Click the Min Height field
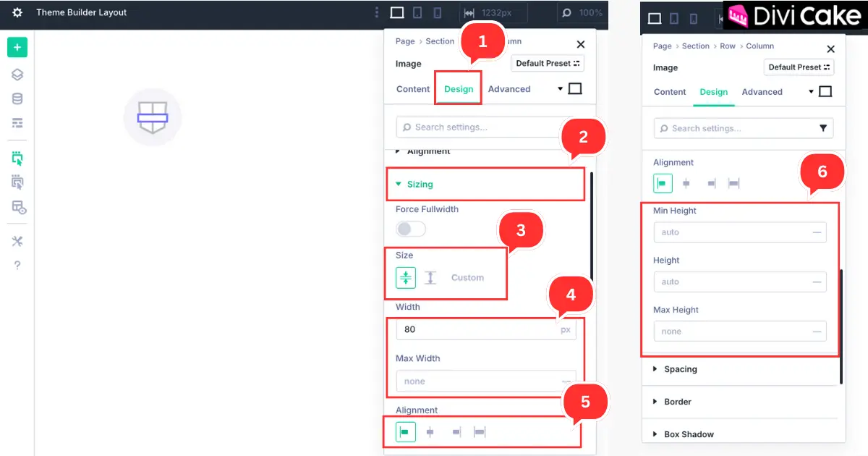Viewport: 868px width, 456px height. point(740,232)
